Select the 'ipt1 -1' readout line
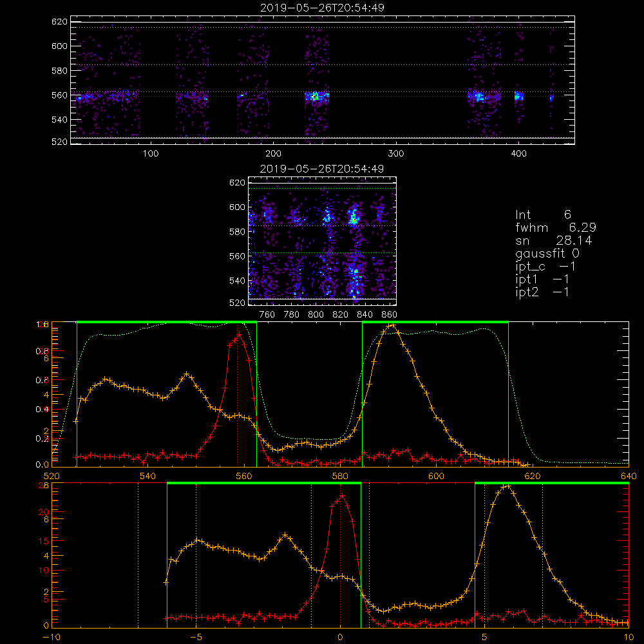The width and height of the screenshot is (644, 644). pyautogui.click(x=542, y=279)
